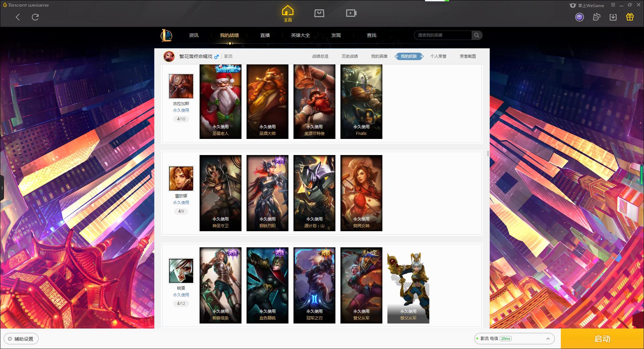Open the gift box icon
The width and height of the screenshot is (644, 349).
point(630,17)
